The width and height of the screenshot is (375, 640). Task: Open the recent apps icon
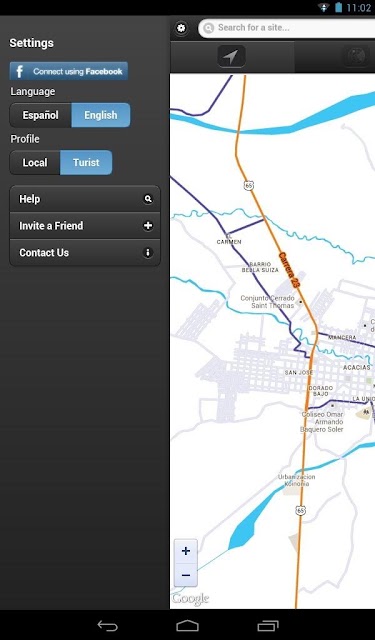(x=268, y=626)
